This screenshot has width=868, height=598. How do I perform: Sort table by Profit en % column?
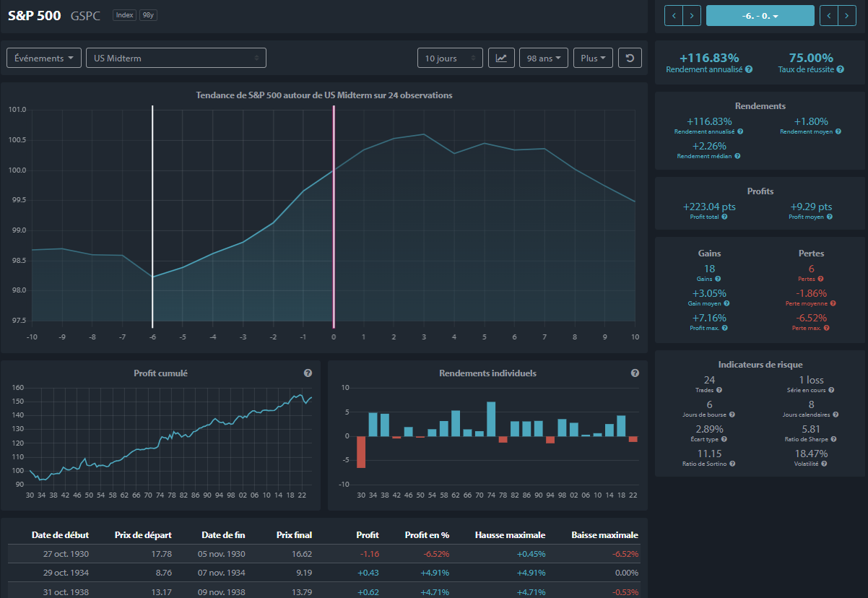coord(426,535)
